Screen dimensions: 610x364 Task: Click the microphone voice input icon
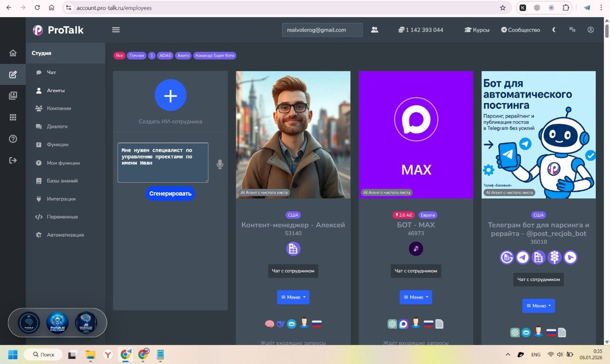point(220,164)
